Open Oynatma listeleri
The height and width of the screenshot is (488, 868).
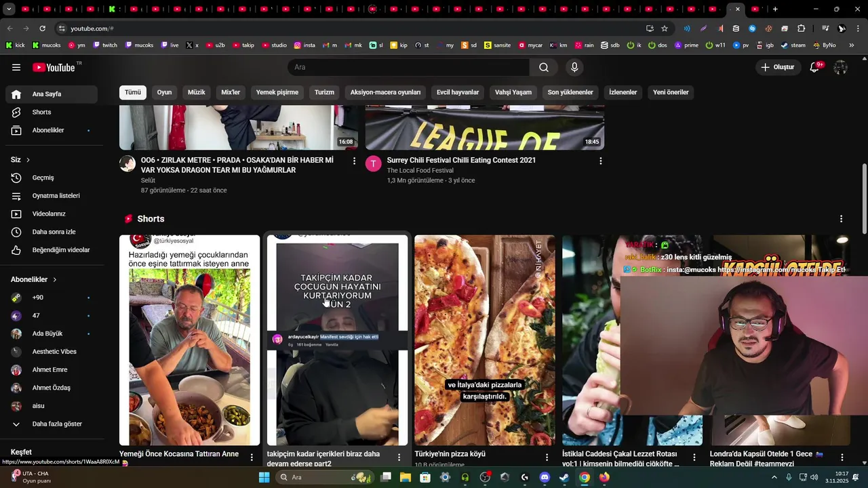52,196
